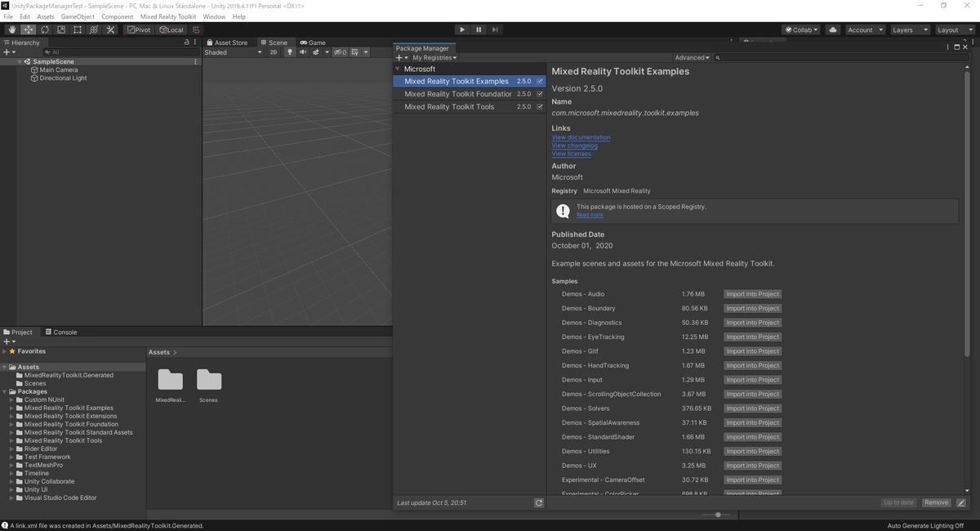Open the Collab dropdown

[x=801, y=29]
